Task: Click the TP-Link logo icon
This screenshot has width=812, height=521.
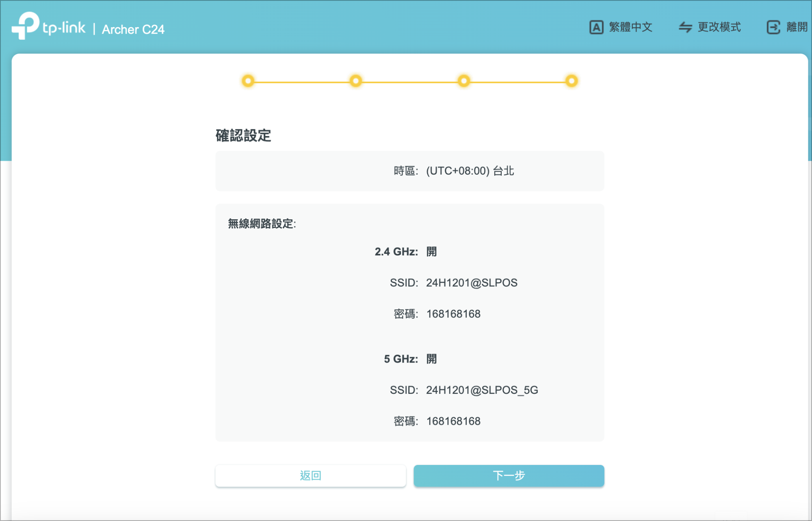Action: pos(26,26)
